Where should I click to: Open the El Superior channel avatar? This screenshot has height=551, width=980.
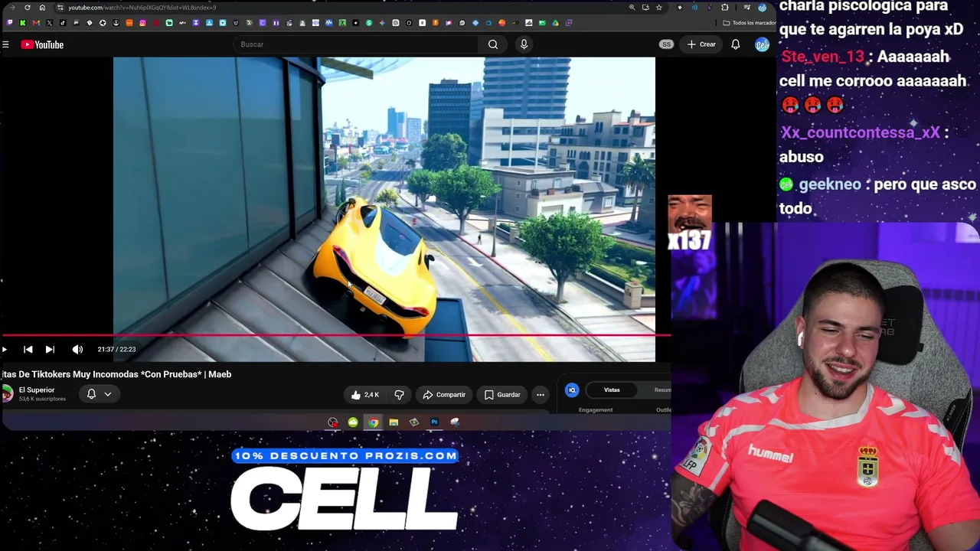pyautogui.click(x=7, y=393)
